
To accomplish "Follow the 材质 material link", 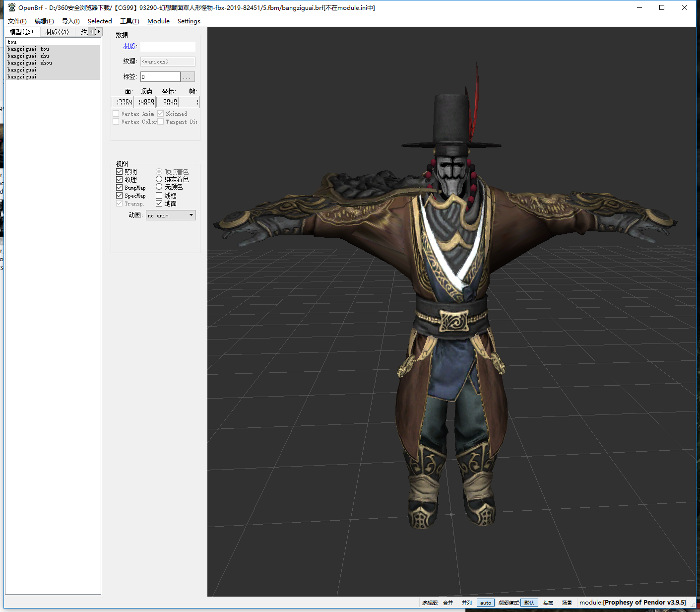I will coord(129,46).
